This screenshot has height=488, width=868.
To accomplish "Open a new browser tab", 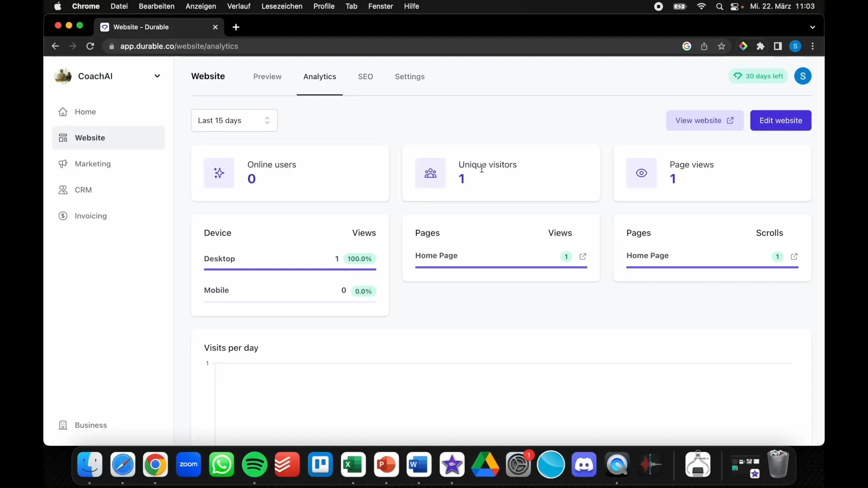I will [236, 27].
